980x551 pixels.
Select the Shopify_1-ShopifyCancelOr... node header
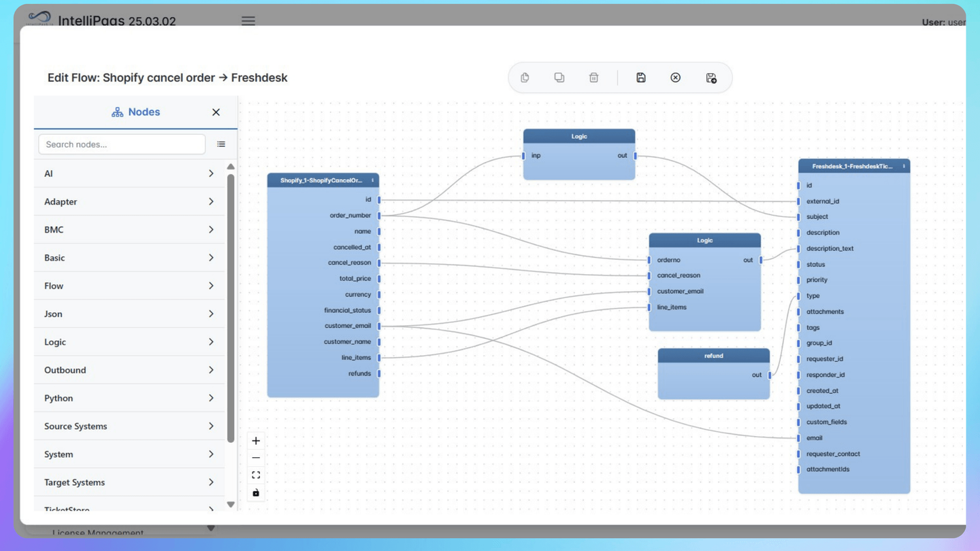coord(323,180)
